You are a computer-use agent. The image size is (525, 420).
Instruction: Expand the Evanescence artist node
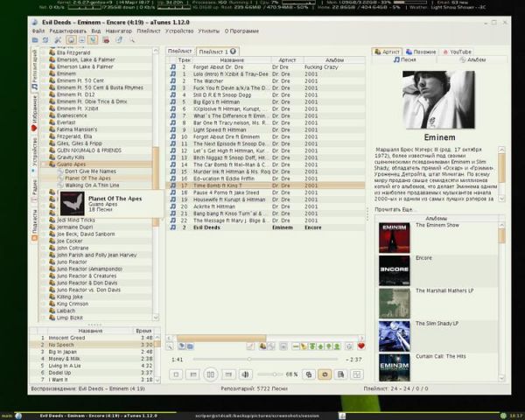click(x=44, y=115)
